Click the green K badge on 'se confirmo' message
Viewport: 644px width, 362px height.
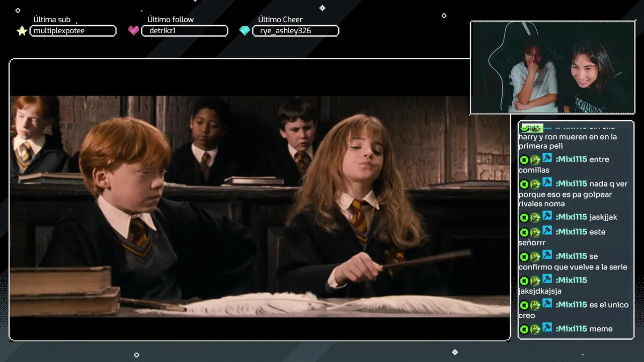(524, 257)
